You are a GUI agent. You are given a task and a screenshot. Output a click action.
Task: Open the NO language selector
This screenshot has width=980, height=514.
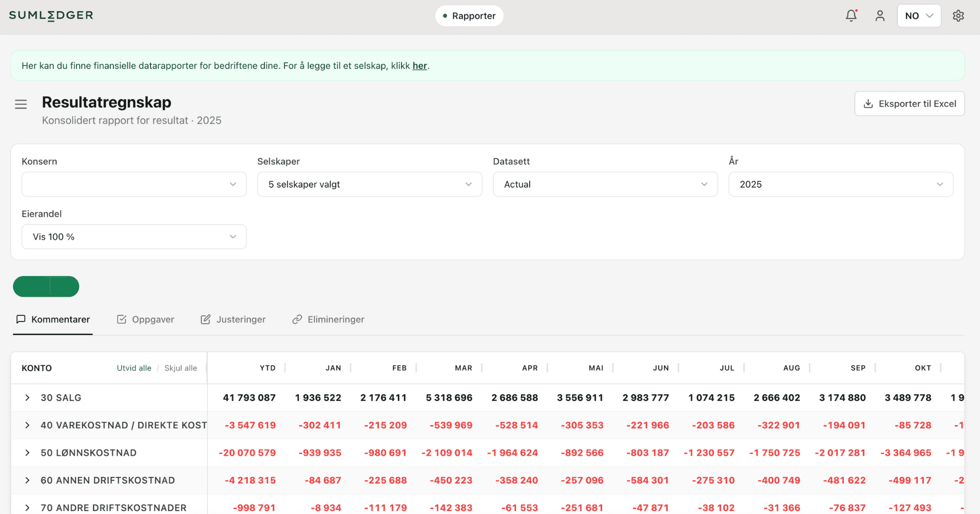tap(918, 15)
